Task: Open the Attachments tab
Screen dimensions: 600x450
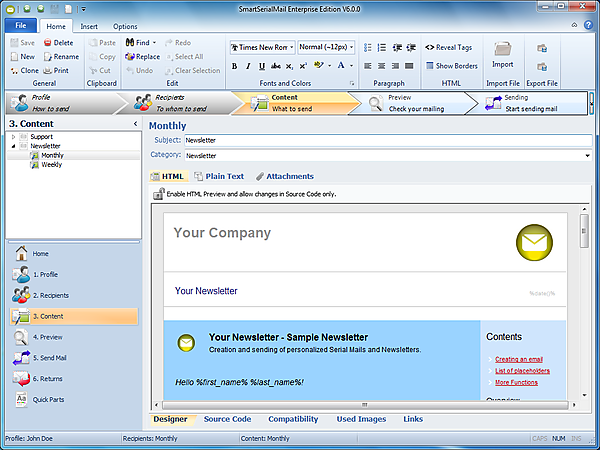Action: 285,176
